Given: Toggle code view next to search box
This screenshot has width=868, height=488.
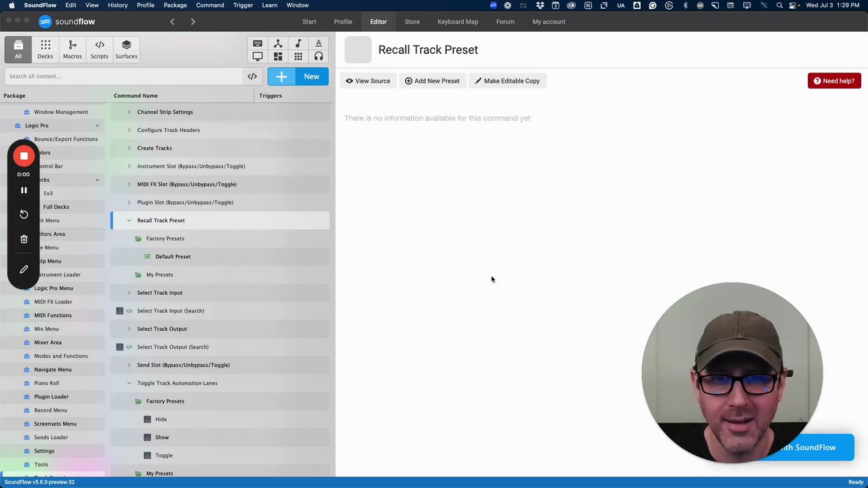Looking at the screenshot, I should (252, 77).
